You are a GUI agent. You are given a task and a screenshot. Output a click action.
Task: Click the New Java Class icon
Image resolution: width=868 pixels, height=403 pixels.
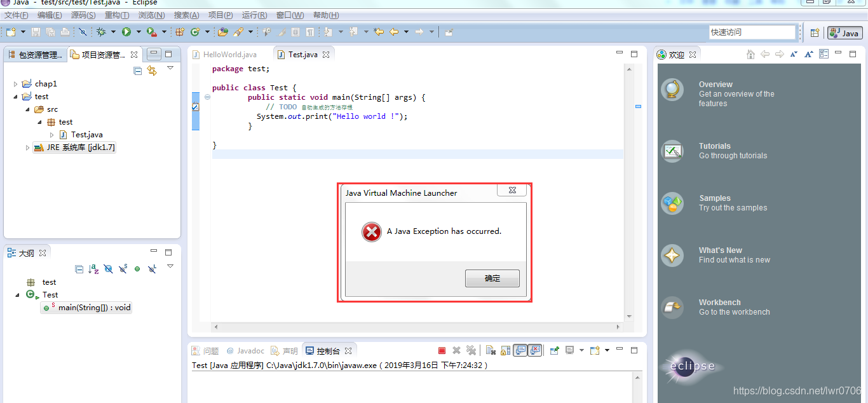pyautogui.click(x=195, y=32)
